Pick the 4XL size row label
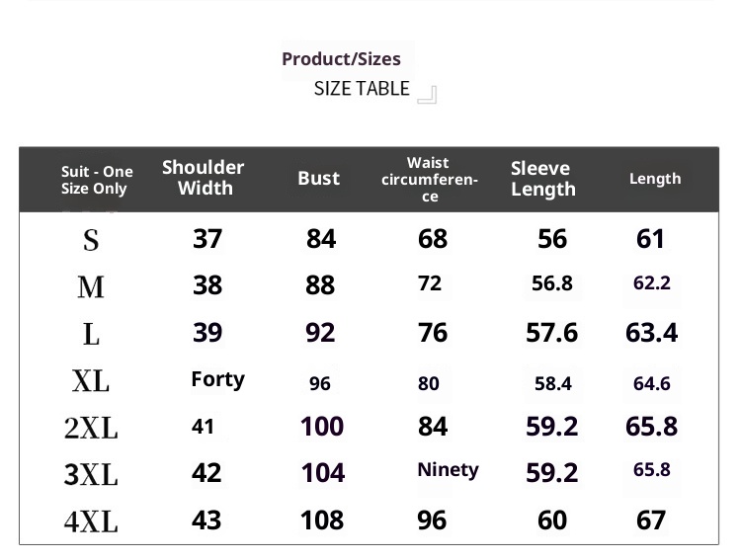Viewport: 741px width, 560px height. (91, 520)
